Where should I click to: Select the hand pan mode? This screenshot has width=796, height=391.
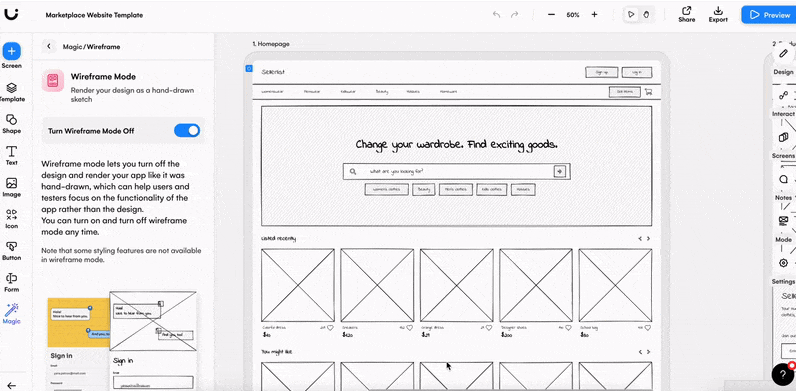pyautogui.click(x=646, y=15)
